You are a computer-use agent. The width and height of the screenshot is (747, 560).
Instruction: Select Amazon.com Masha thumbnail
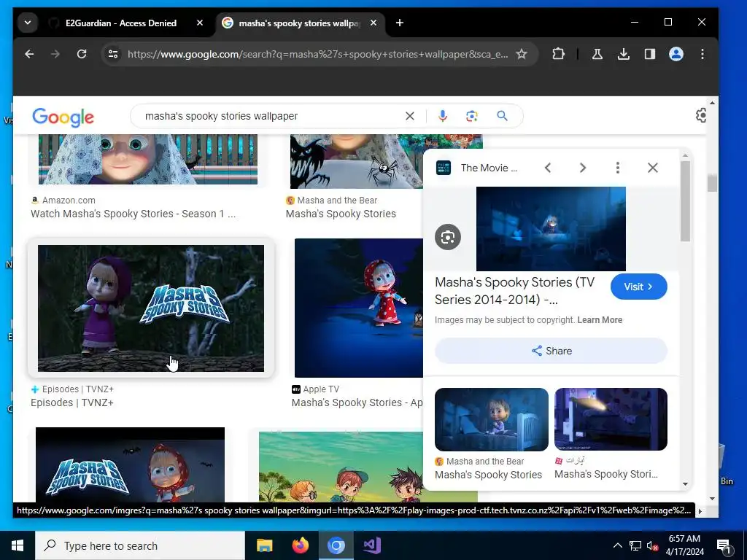pos(148,159)
